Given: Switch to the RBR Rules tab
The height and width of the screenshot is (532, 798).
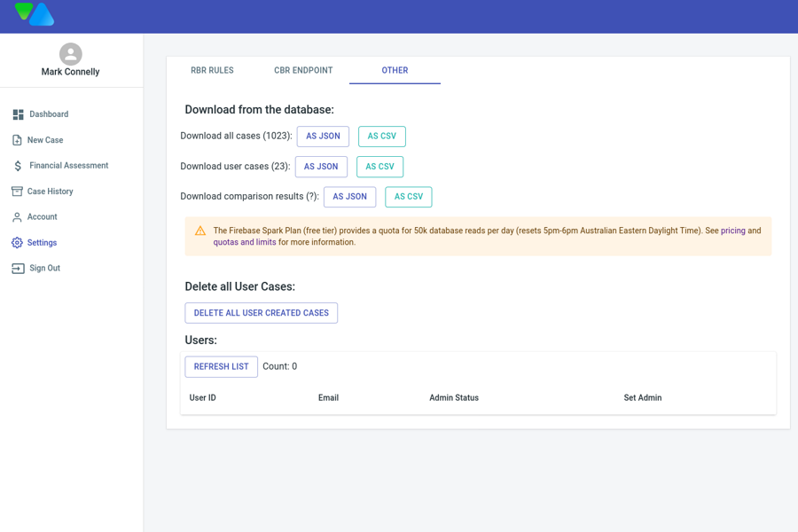Looking at the screenshot, I should pos(212,71).
